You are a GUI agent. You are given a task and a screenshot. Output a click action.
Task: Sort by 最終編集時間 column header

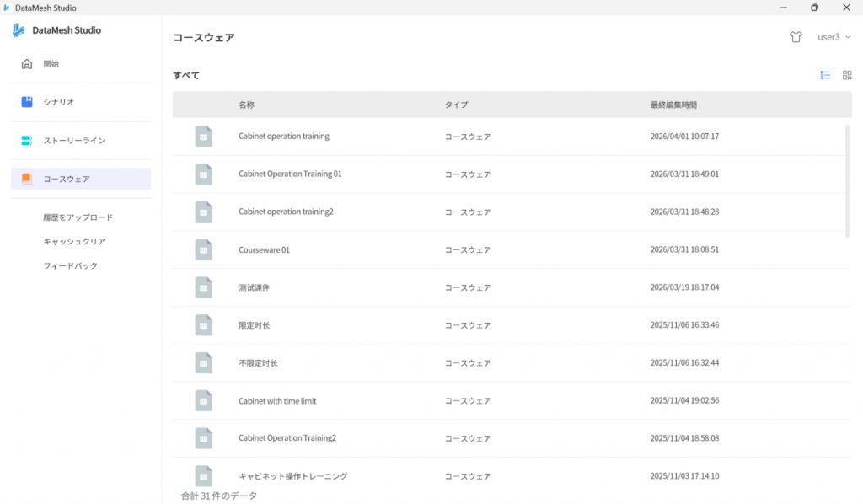point(673,105)
